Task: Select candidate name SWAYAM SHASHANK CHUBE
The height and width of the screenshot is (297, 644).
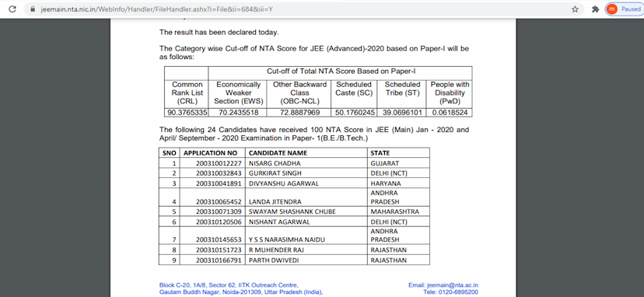Action: [292, 212]
